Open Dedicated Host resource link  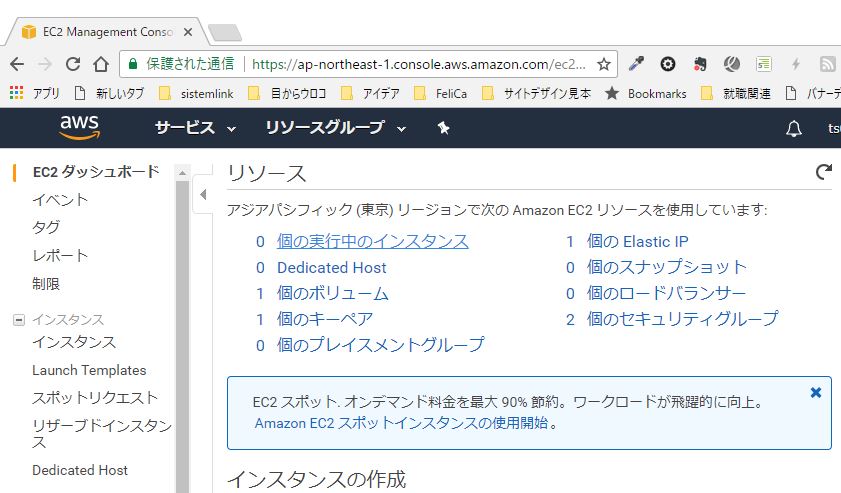pyautogui.click(x=331, y=268)
